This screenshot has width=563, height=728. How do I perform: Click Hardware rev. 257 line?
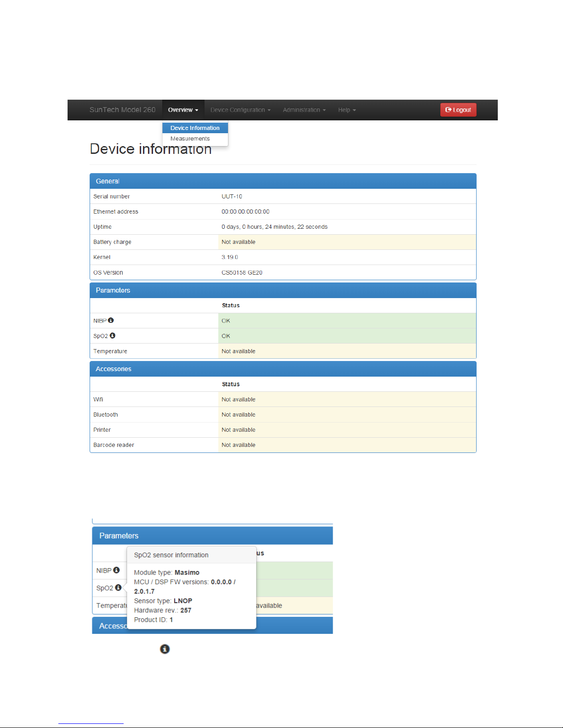tap(163, 610)
